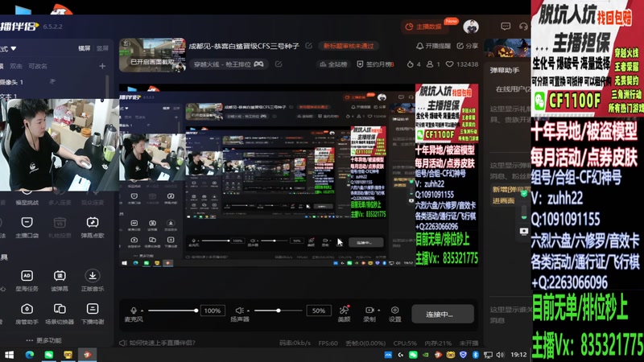The image size is (644, 362).
Task: Click the streamer avatar
Action: pos(471,27)
